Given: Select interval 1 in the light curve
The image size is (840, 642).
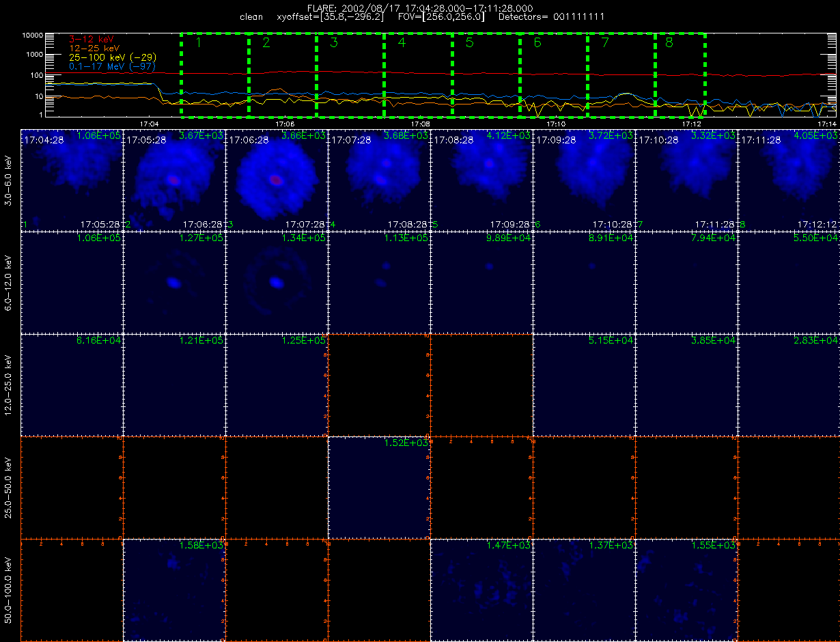Looking at the screenshot, I should 215,74.
